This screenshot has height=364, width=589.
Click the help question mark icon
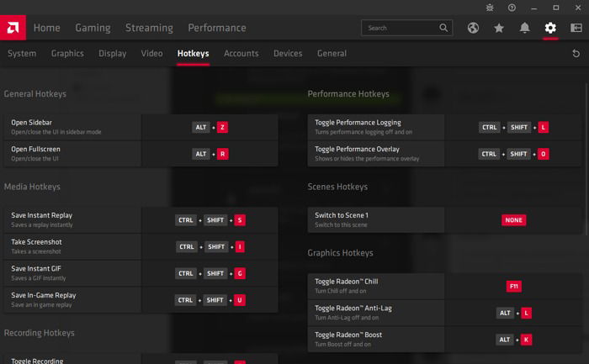tap(512, 8)
